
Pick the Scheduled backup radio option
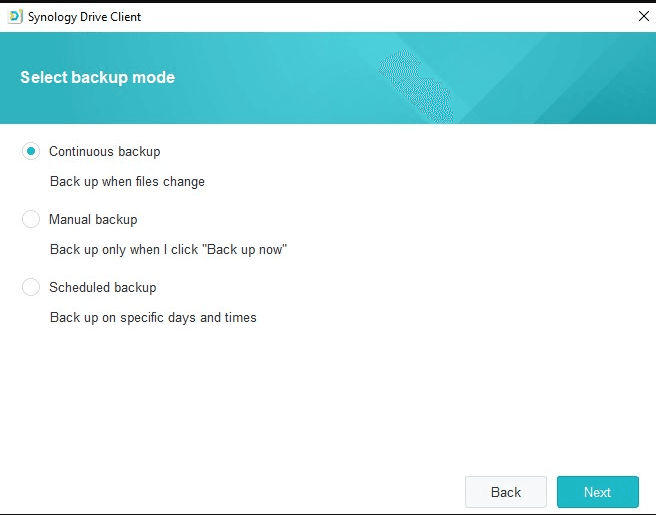31,287
